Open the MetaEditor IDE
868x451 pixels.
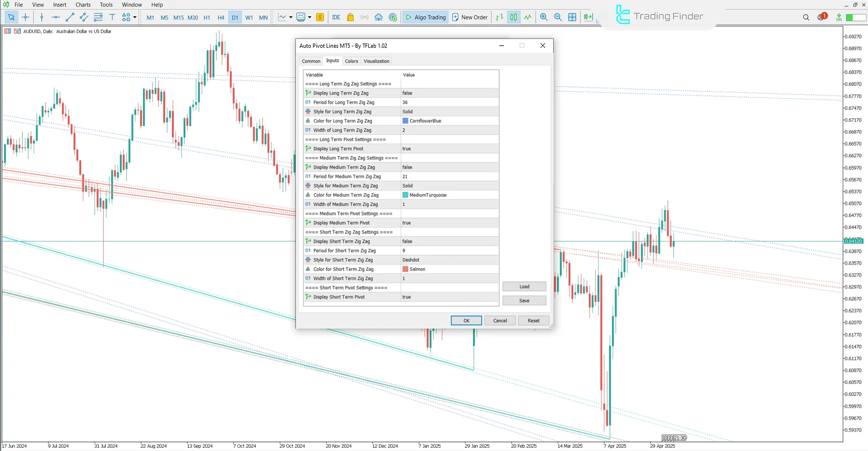336,17
